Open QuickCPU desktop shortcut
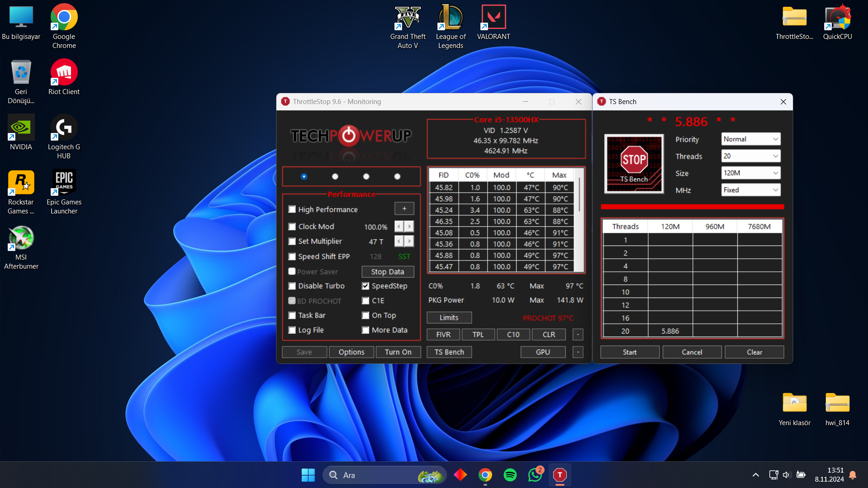This screenshot has height=488, width=868. click(837, 23)
